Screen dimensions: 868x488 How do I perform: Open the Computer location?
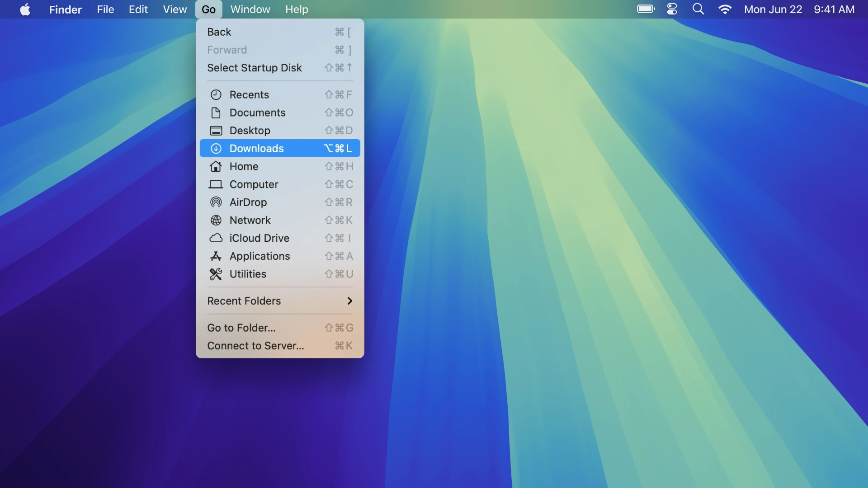point(254,184)
